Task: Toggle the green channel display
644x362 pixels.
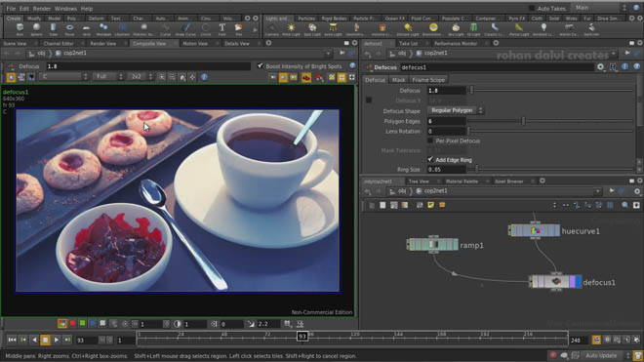Action: (82, 323)
